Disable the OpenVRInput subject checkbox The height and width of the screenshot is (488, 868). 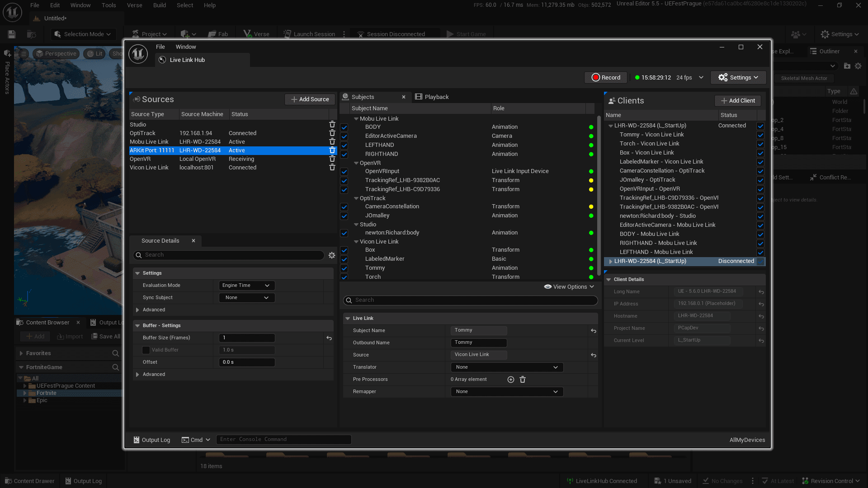[x=344, y=172]
